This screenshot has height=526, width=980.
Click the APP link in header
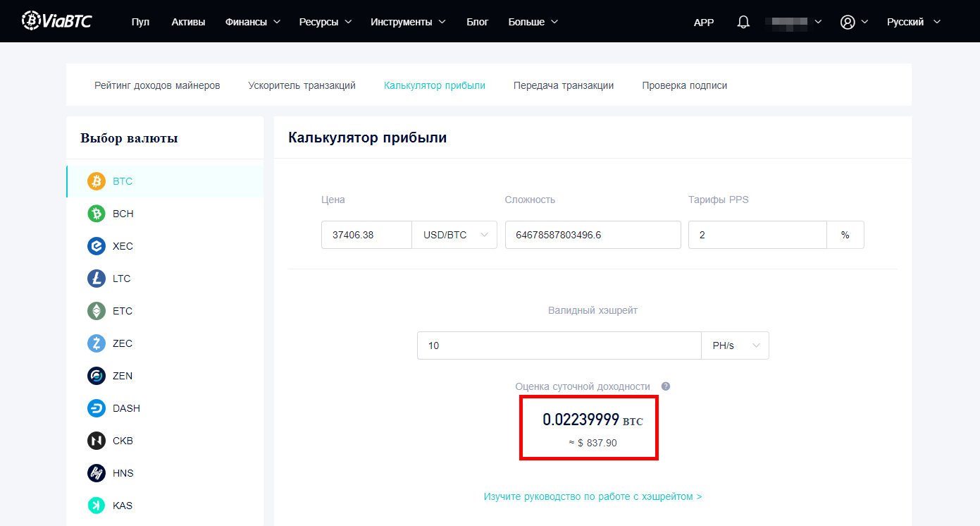[703, 22]
